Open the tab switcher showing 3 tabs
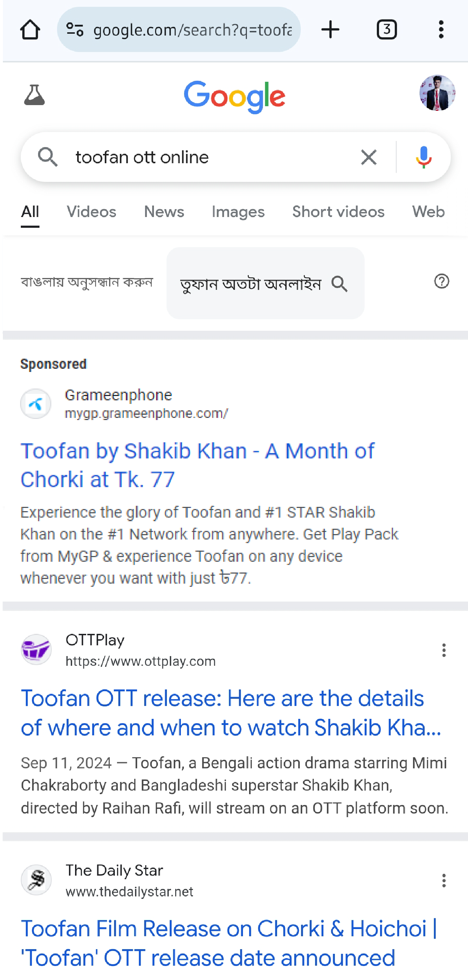Viewport: 468px width, 980px height. click(387, 30)
